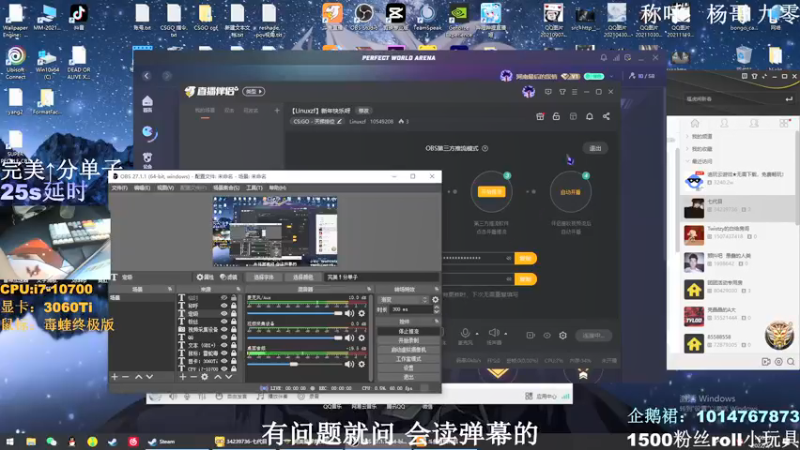Go back in Perfect World Arena

pos(146,76)
